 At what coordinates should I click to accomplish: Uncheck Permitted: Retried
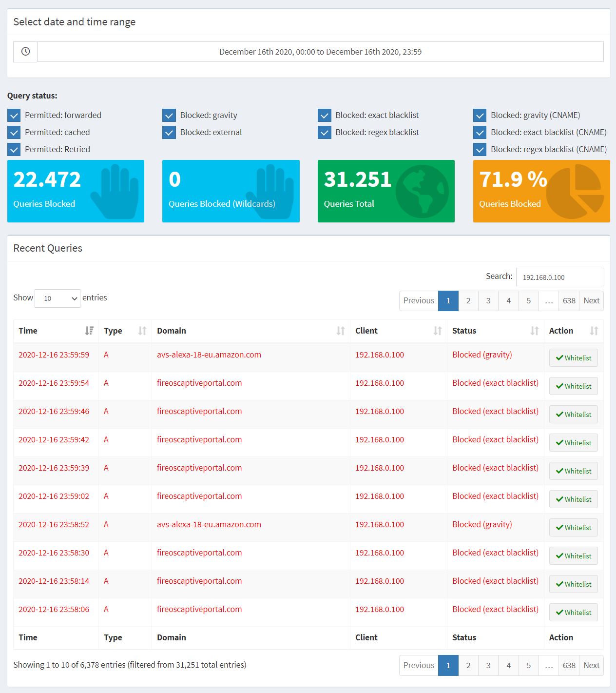click(14, 150)
